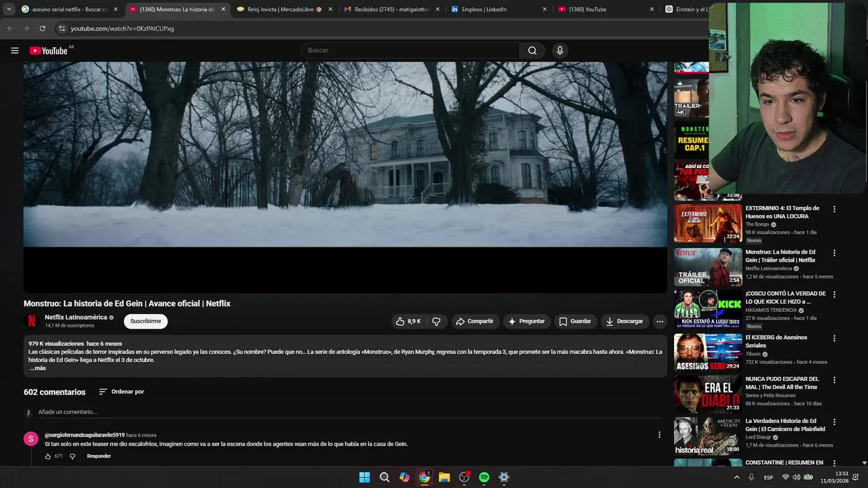Click the search magnifier button

532,50
